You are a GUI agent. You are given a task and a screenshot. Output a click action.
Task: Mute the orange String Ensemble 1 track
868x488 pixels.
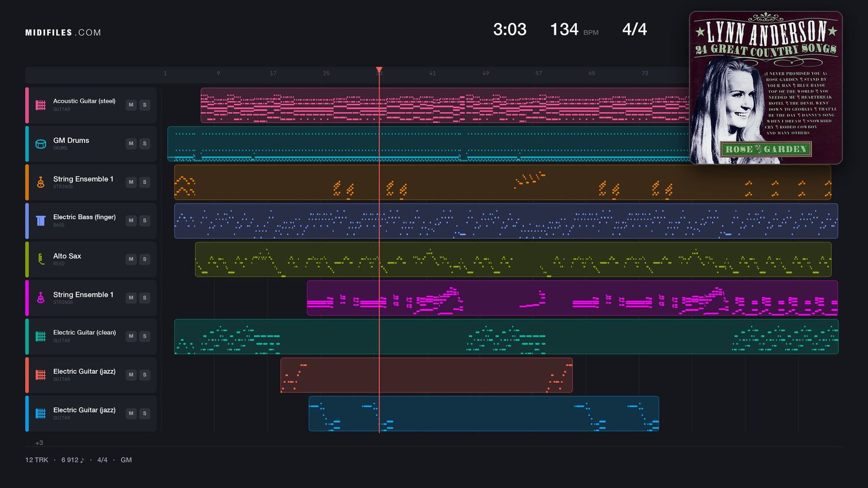click(x=131, y=182)
